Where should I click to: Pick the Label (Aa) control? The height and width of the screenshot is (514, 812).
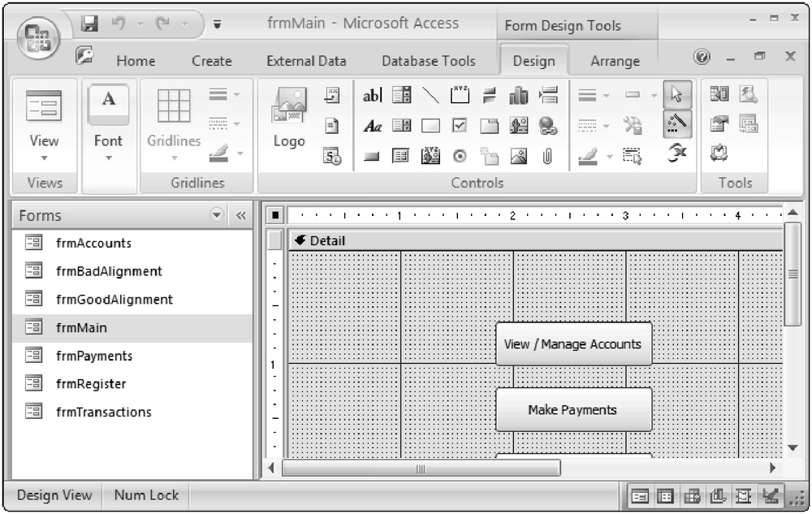pyautogui.click(x=373, y=126)
